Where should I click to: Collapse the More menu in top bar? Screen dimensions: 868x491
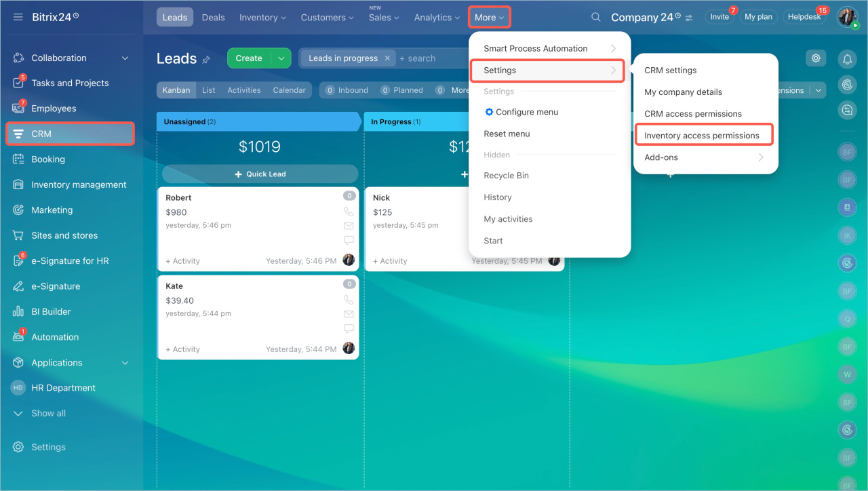[x=490, y=18]
